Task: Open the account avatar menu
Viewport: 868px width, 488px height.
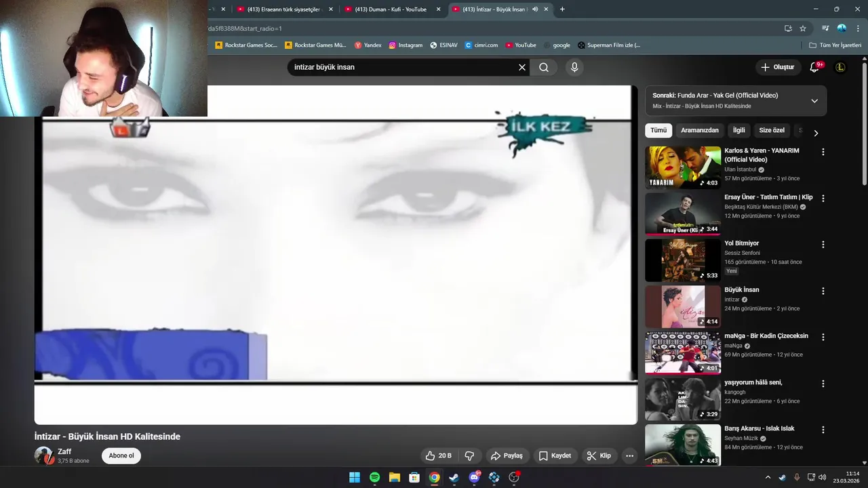Action: pos(840,67)
